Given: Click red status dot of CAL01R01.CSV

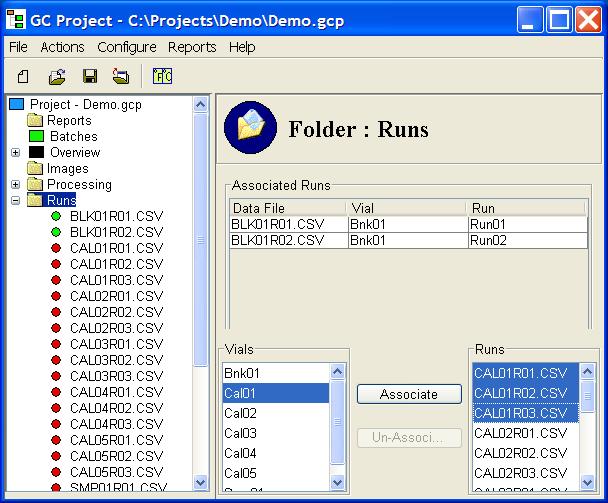Looking at the screenshot, I should coord(56,248).
